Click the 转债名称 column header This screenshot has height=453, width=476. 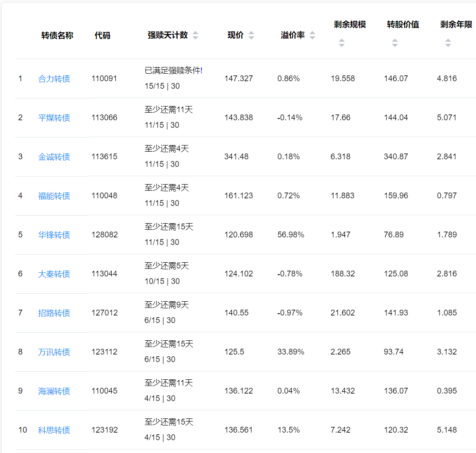[x=57, y=35]
